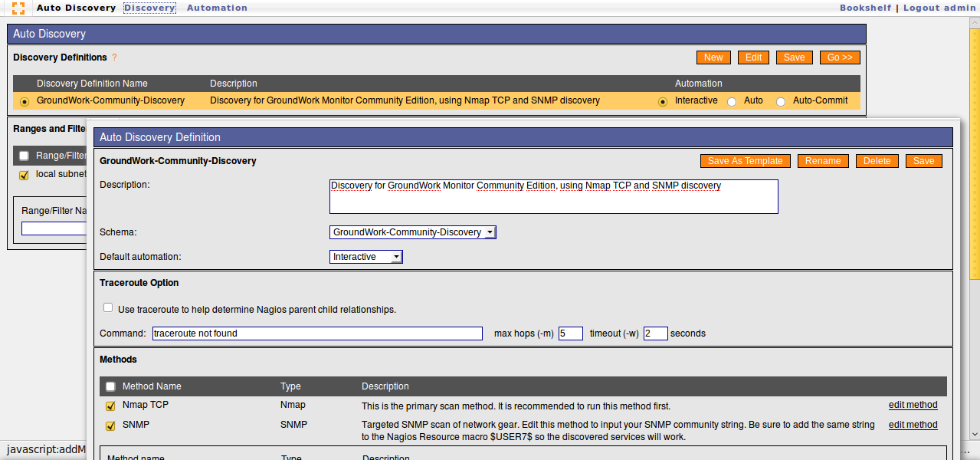This screenshot has width=980, height=460.
Task: Enable the use traceroute checkbox
Action: (x=108, y=308)
